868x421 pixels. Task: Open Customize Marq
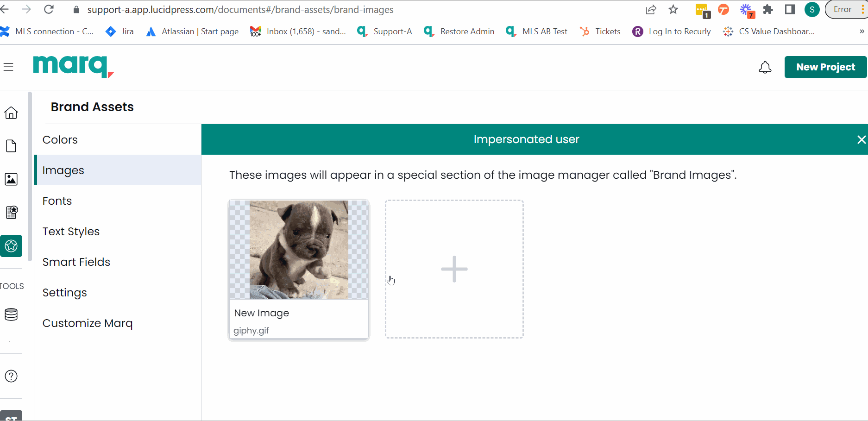point(88,323)
